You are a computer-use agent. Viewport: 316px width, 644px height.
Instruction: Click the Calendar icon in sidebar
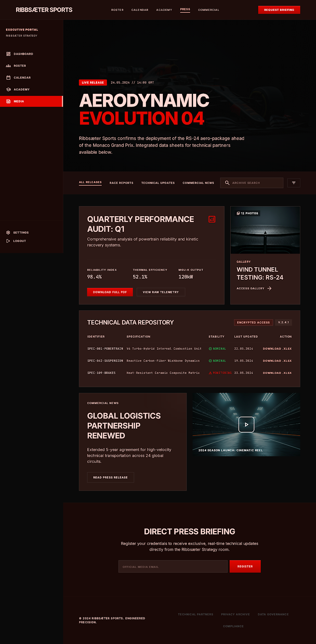(8, 78)
